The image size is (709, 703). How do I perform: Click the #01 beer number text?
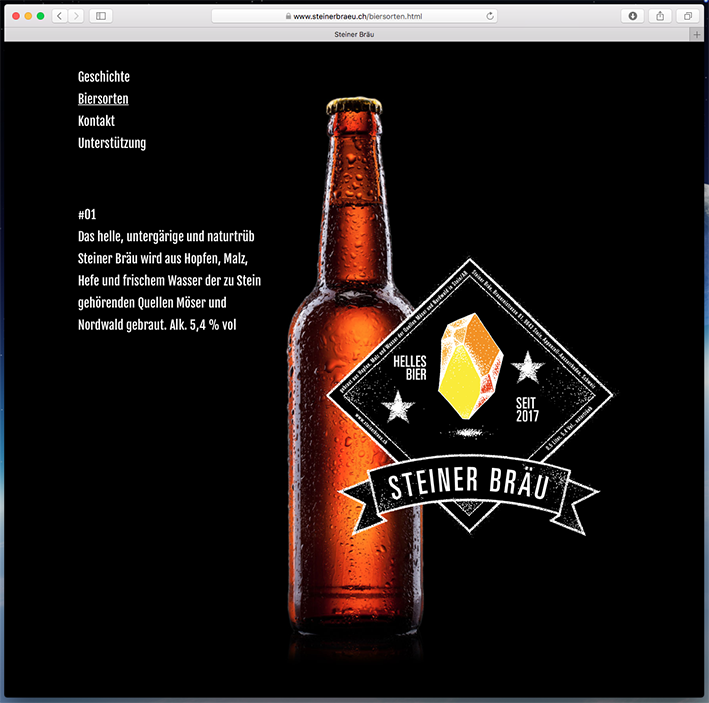87,214
